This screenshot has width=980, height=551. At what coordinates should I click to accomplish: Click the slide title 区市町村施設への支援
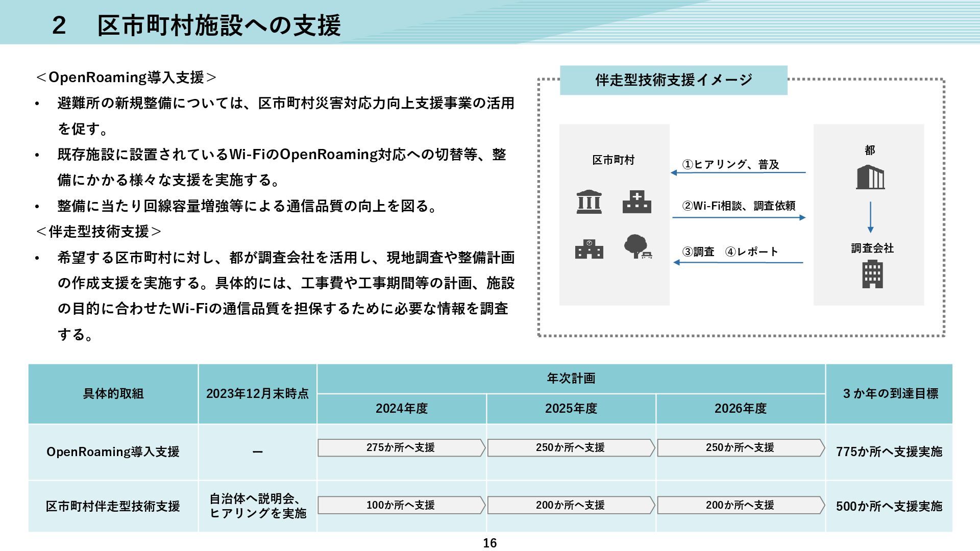click(218, 25)
